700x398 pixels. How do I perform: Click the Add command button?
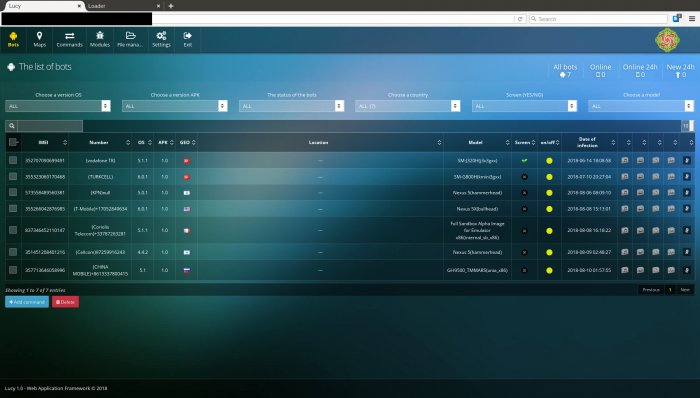pyautogui.click(x=27, y=302)
